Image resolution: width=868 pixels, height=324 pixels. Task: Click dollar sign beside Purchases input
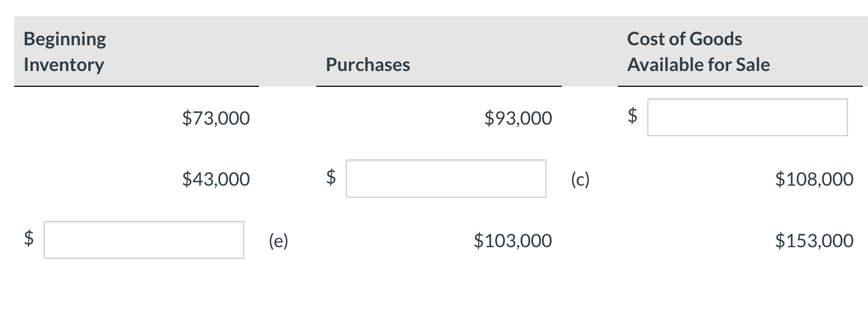[331, 177]
